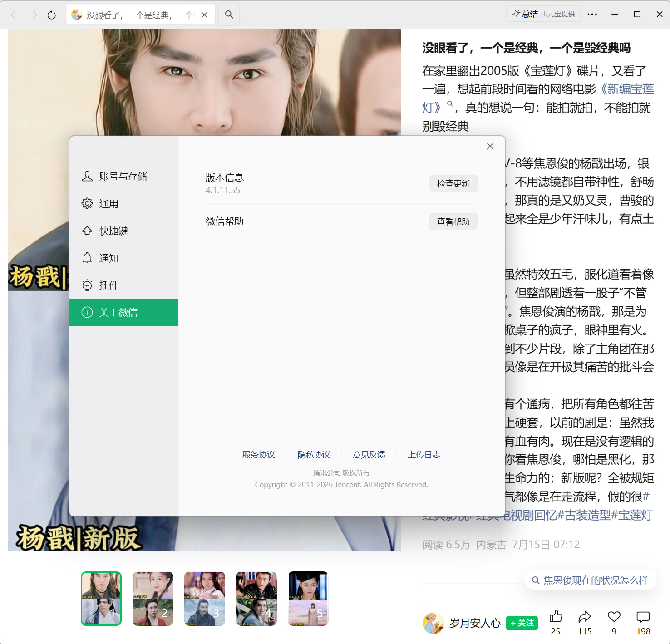Close the WeChat settings dialog
The image size is (670, 644).
(490, 146)
